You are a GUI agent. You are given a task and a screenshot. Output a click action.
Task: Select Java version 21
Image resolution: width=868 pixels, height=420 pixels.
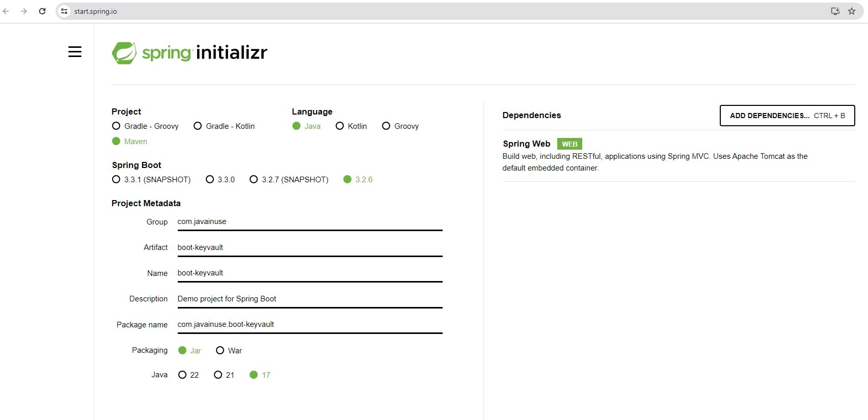(224, 375)
